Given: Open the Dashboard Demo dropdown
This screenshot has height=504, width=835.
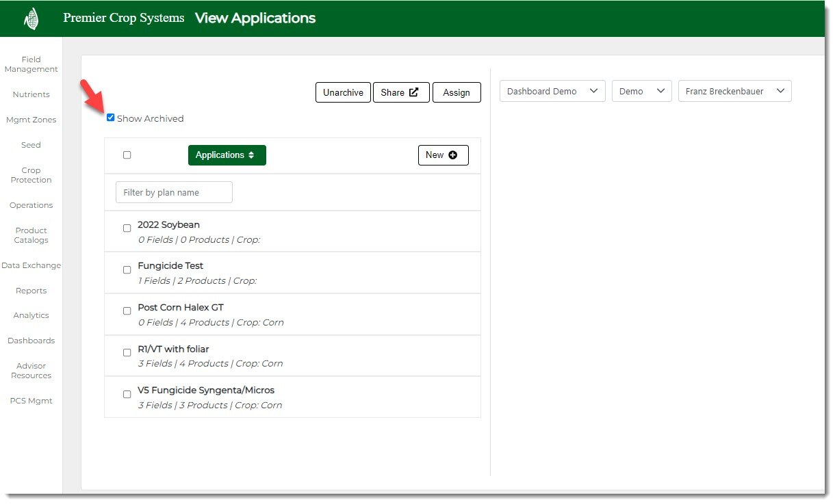Looking at the screenshot, I should coord(552,92).
